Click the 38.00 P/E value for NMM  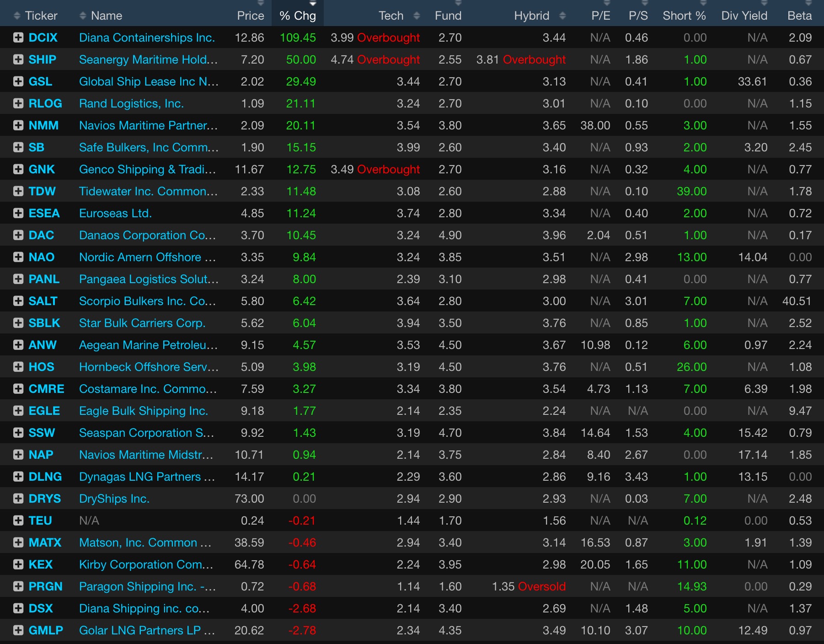click(595, 125)
